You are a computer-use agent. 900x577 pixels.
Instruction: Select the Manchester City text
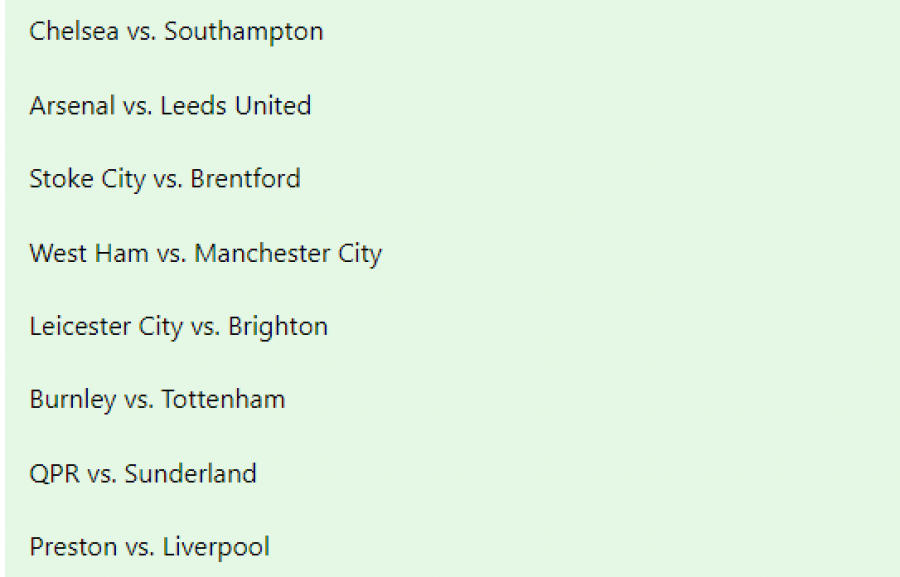(288, 254)
